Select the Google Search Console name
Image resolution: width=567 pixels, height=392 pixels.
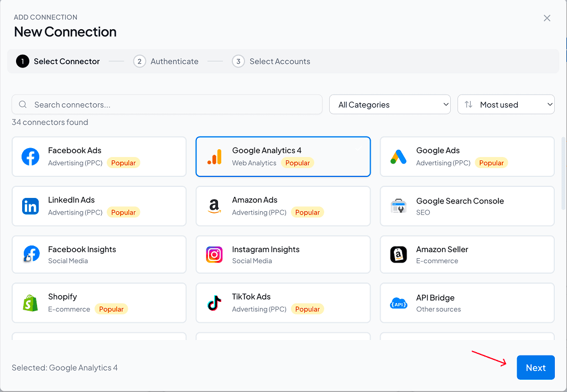coord(460,201)
